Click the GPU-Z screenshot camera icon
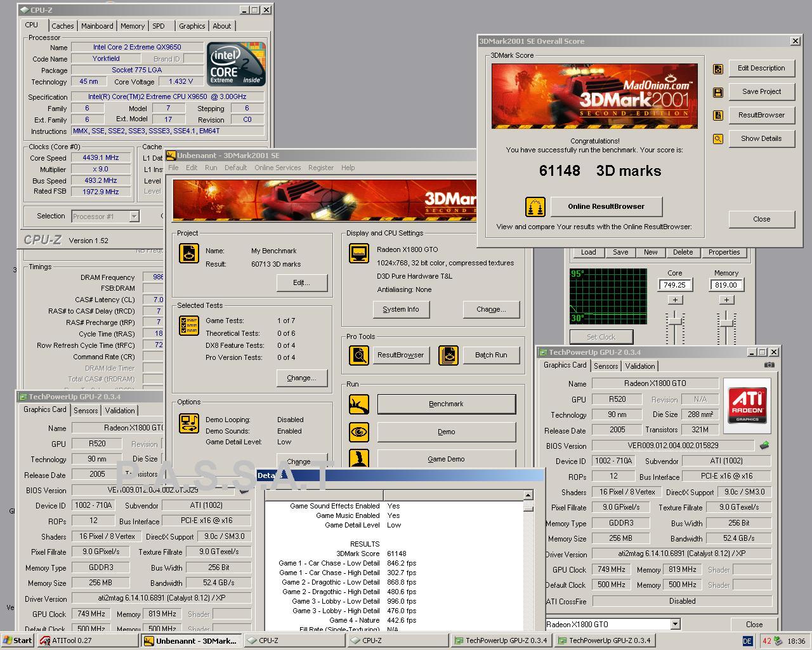Screen dimensions: 812x650 click(x=769, y=365)
